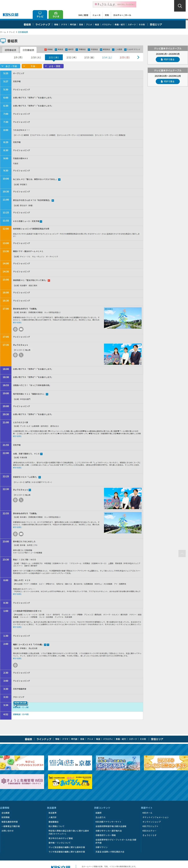The width and height of the screenshot is (188, 868).
Task: Click the 番組表 page heading TV icon
Action: pos(3,41)
